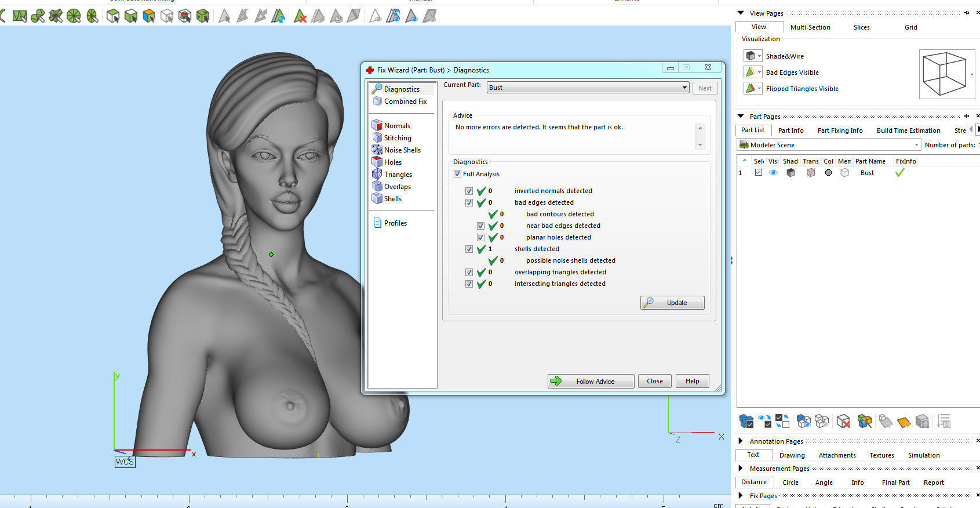Open Shade&Wire dropdown arrow
This screenshot has height=508, width=980.
point(760,56)
